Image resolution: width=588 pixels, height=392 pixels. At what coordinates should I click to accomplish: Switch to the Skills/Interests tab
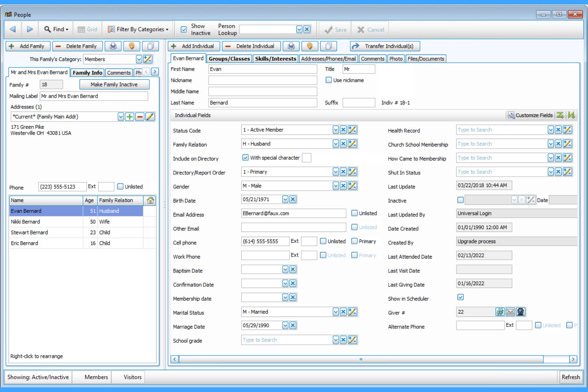[275, 58]
